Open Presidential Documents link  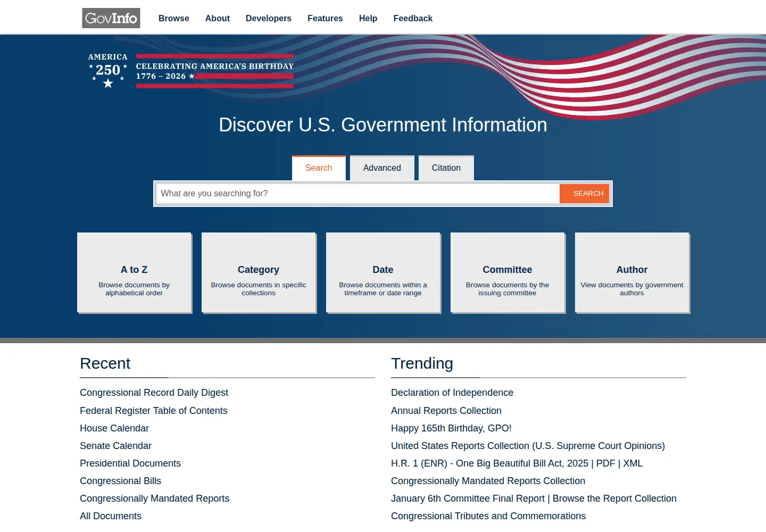(130, 463)
